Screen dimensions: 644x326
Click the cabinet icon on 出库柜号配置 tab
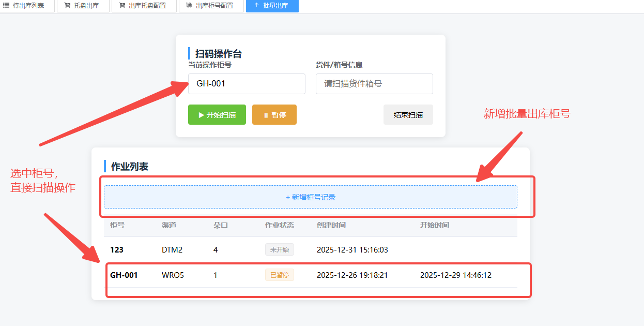189,6
